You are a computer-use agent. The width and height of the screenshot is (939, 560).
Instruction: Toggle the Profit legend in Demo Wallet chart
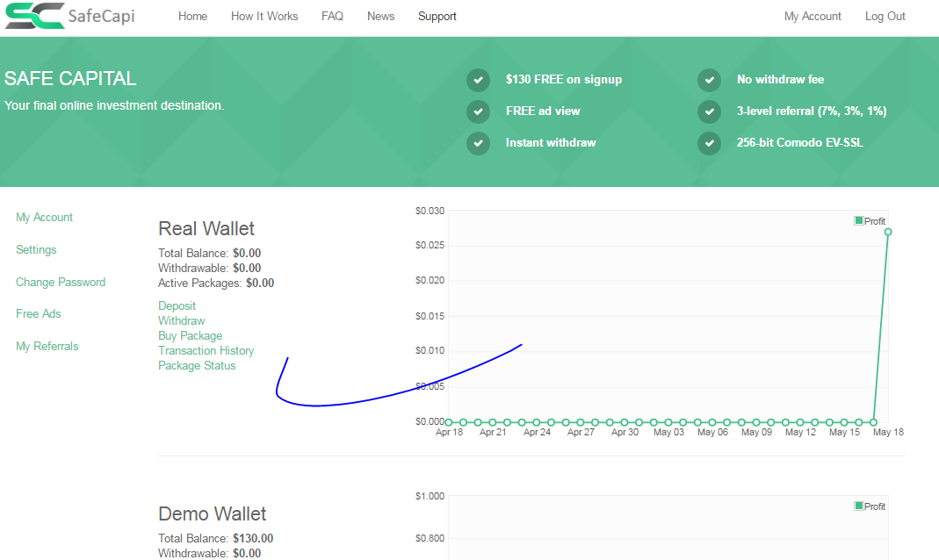coord(870,506)
